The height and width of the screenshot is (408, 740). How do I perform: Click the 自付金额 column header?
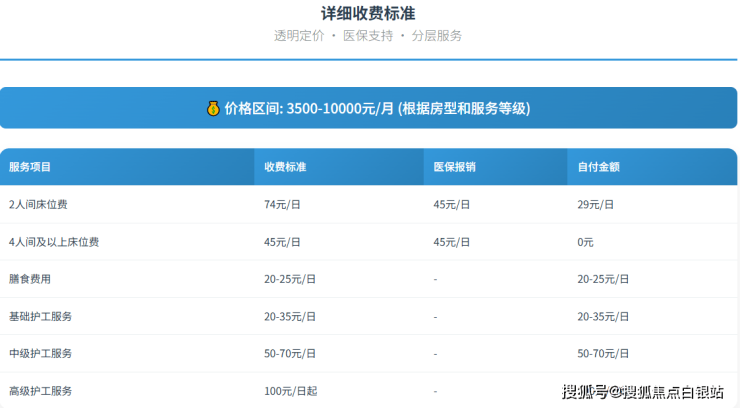coord(598,167)
